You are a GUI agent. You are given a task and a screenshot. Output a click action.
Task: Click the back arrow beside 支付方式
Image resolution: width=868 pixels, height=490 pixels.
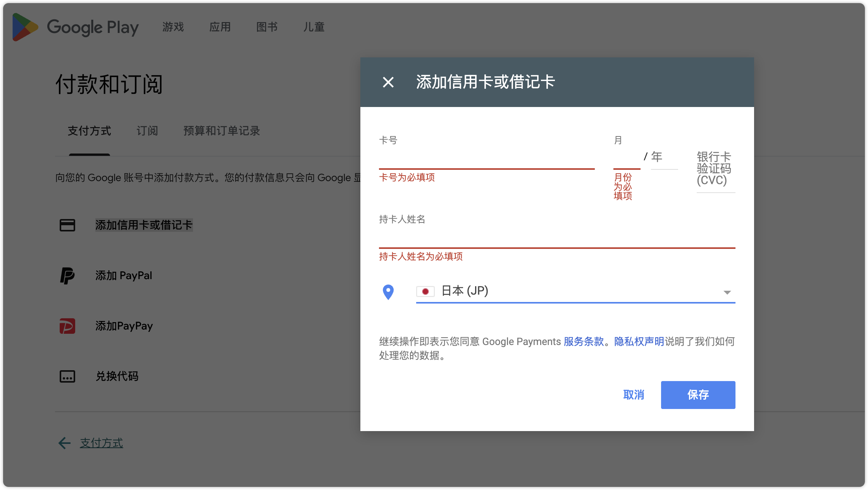point(64,443)
